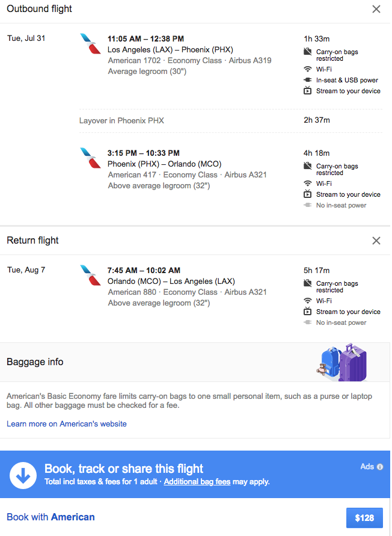Viewport: 392px width, 536px height.
Task: Close the Outbound flight panel
Action: [376, 9]
